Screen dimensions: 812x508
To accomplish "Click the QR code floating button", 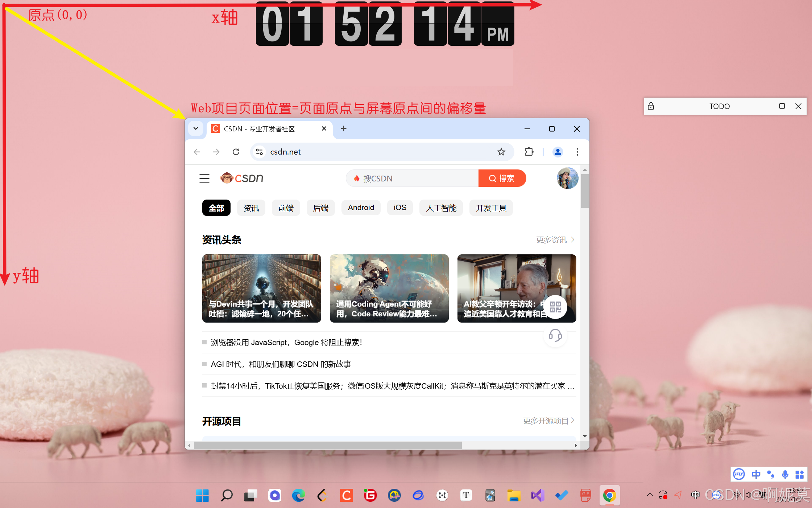I will (555, 307).
